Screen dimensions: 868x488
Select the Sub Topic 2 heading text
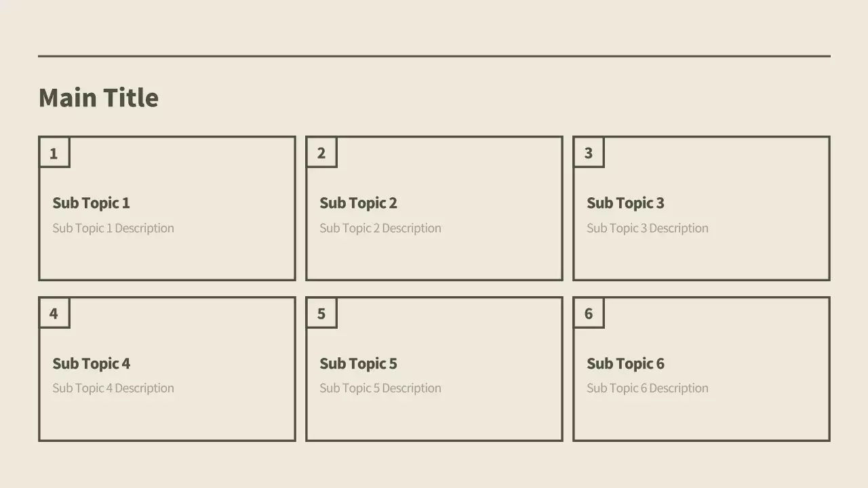click(358, 203)
